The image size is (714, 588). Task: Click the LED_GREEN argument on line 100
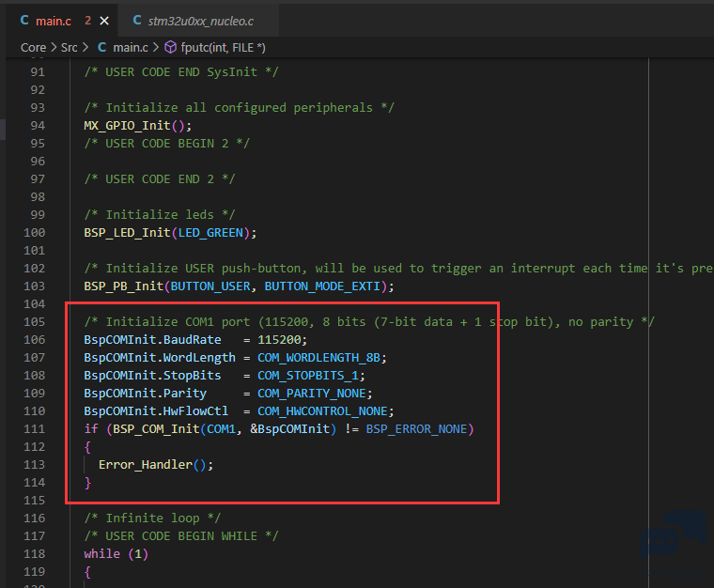[x=210, y=233]
